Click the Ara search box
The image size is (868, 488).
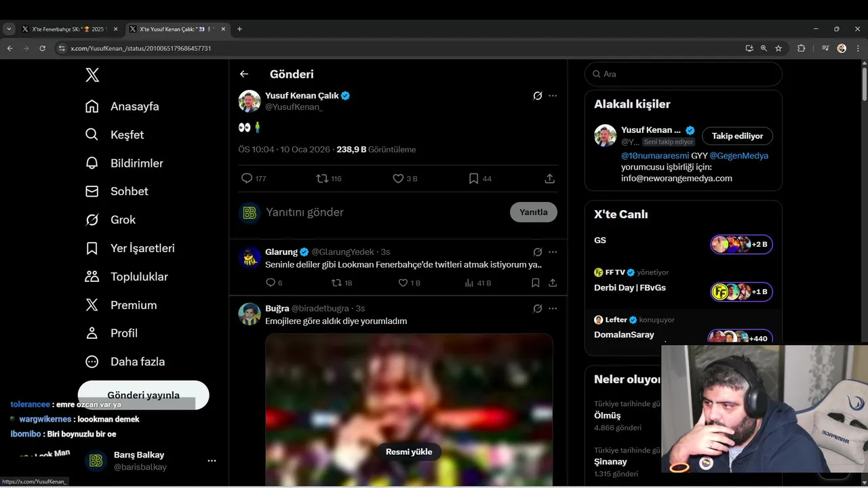[684, 74]
